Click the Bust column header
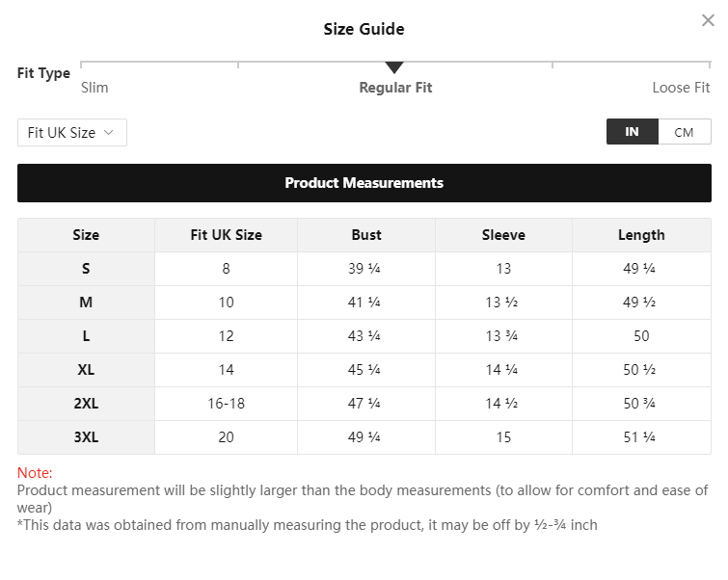The image size is (728, 580). [366, 235]
